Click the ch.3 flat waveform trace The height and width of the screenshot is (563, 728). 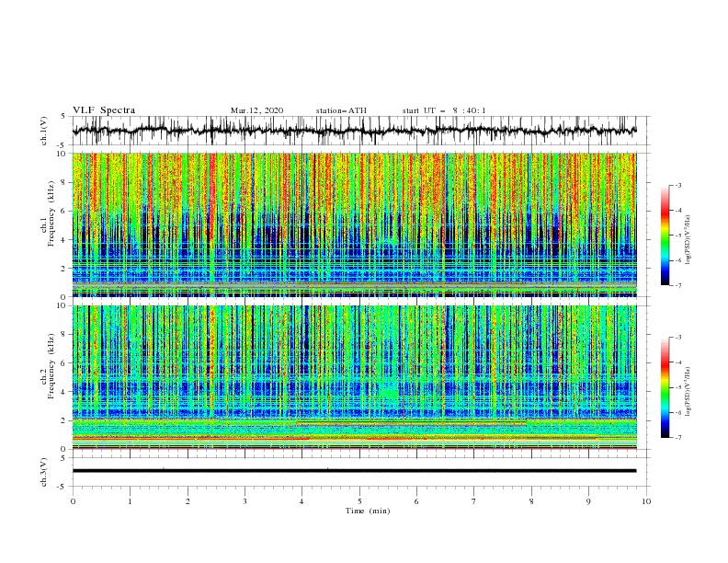coord(354,471)
